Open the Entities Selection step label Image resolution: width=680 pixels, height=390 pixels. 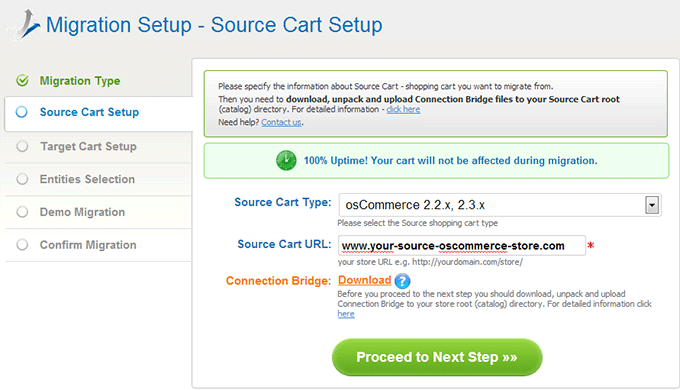tap(87, 179)
